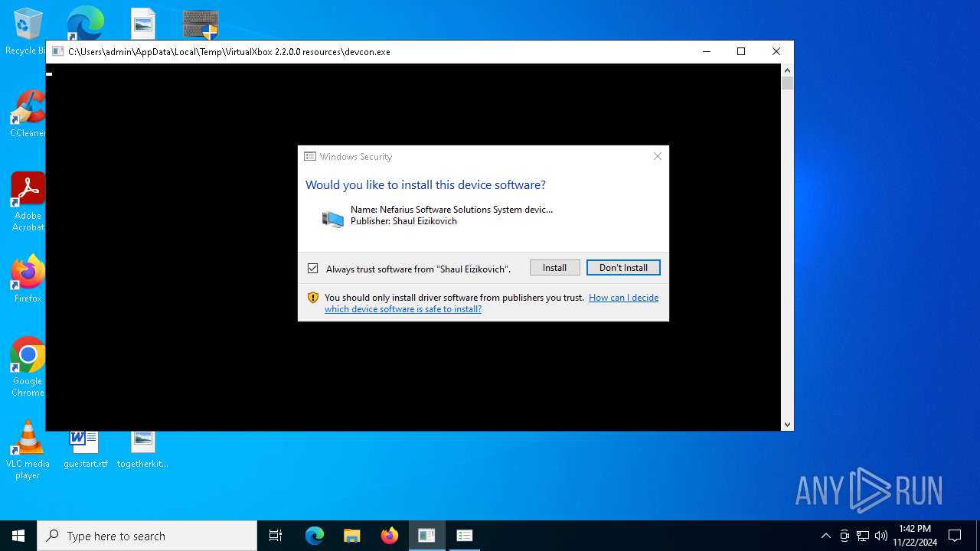This screenshot has height=551, width=980.
Task: Open File Explorer from the taskbar
Action: [351, 536]
